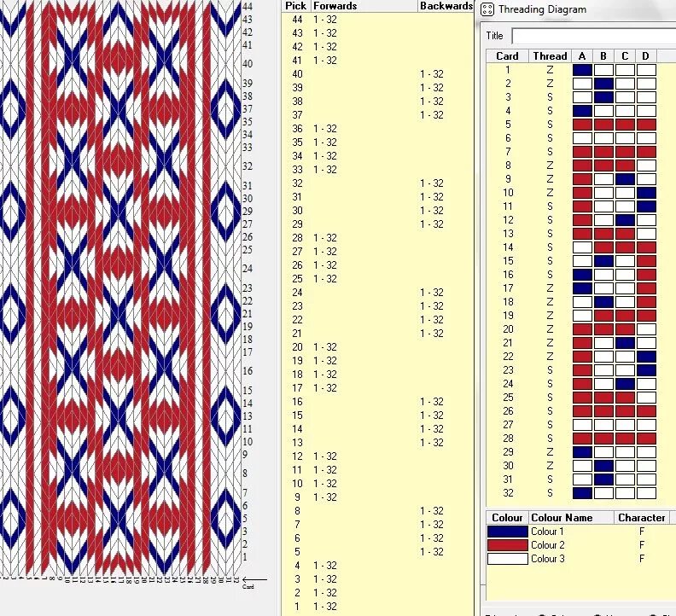Select pick 1 forwards entry 1 - 32
The width and height of the screenshot is (676, 616).
click(325, 607)
